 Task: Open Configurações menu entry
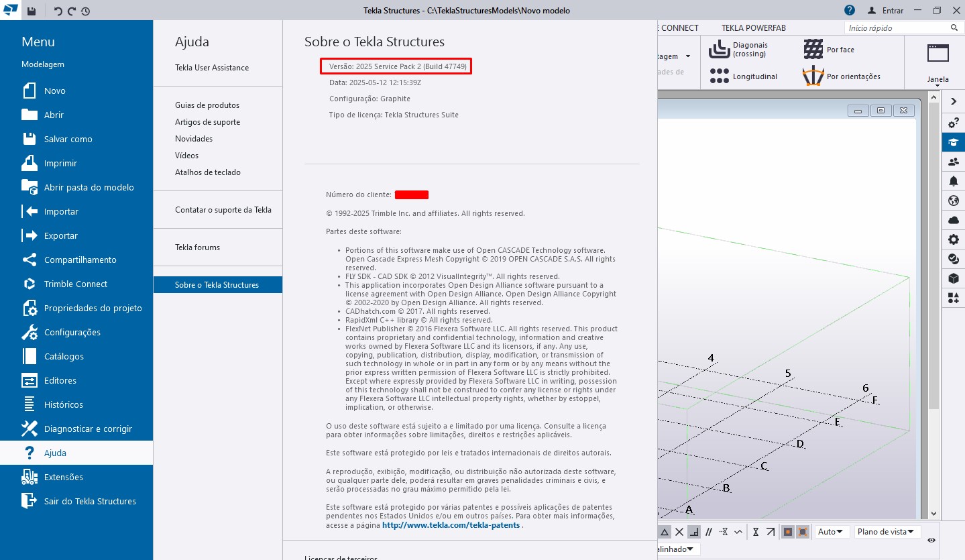tap(76, 332)
